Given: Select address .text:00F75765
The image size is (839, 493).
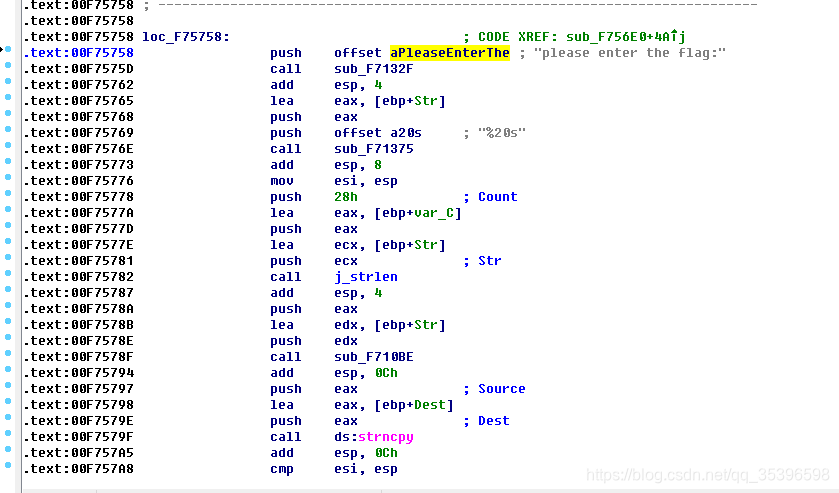Looking at the screenshot, I should (x=79, y=101).
